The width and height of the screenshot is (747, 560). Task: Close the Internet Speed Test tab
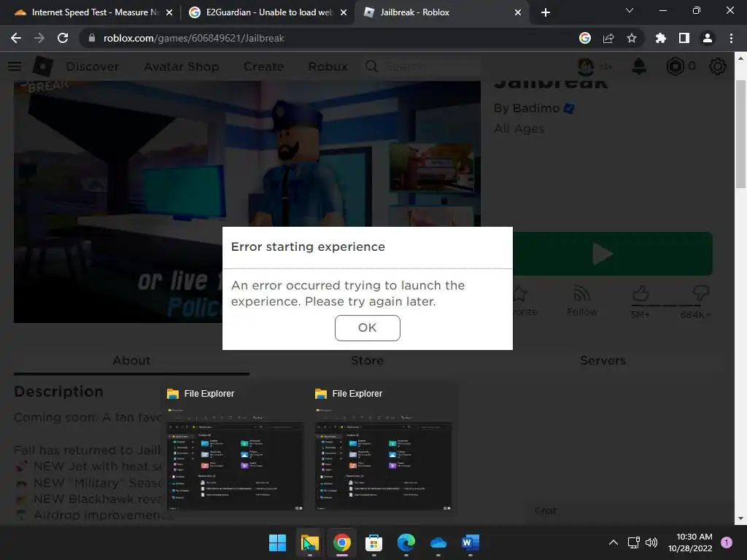click(x=169, y=12)
